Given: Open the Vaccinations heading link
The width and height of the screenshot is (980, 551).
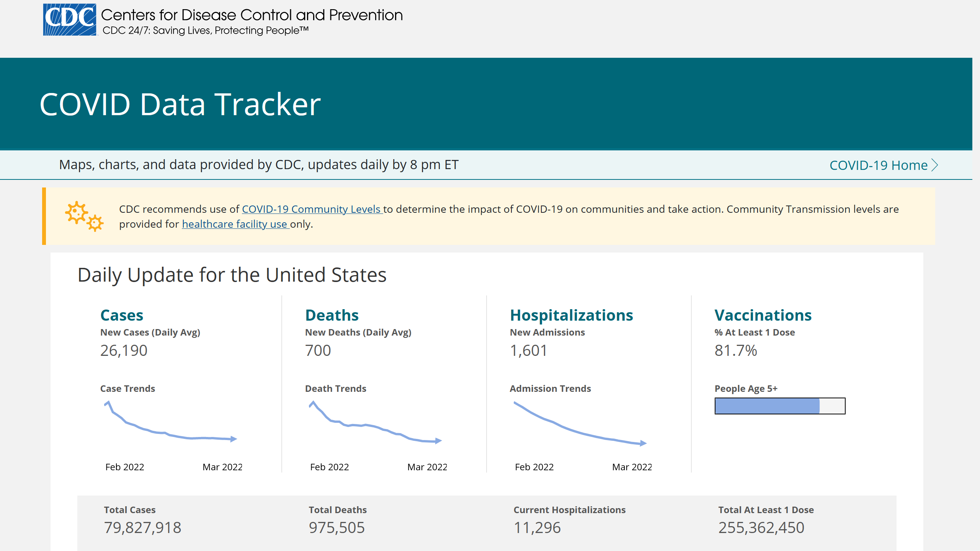Looking at the screenshot, I should point(763,315).
